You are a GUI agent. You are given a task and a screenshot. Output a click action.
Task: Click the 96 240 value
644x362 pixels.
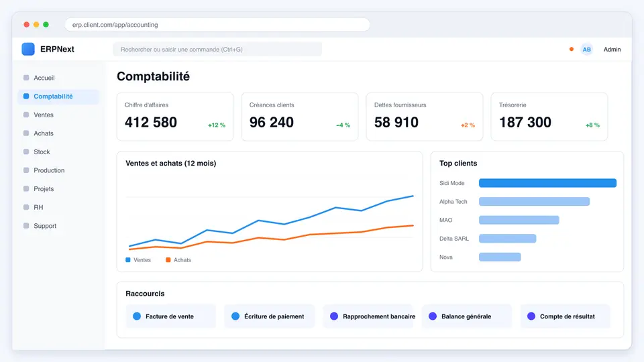coord(272,122)
